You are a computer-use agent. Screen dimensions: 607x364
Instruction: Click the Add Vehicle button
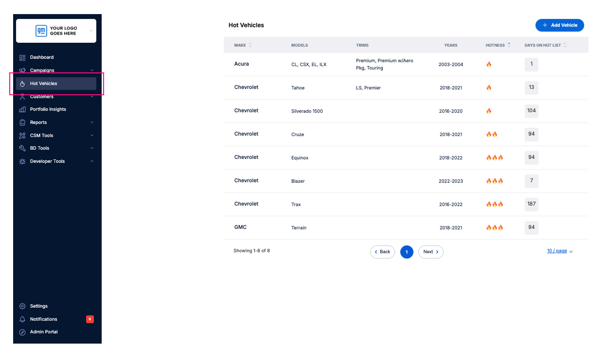(x=559, y=25)
